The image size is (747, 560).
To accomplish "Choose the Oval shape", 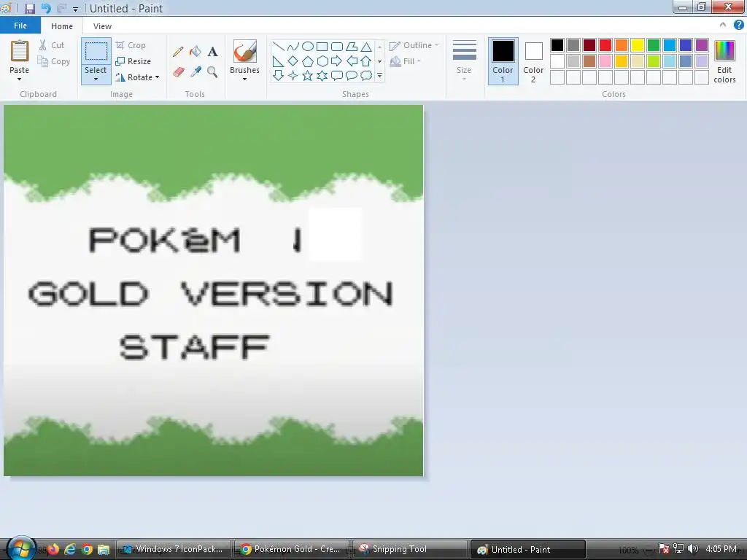I will [x=308, y=46].
